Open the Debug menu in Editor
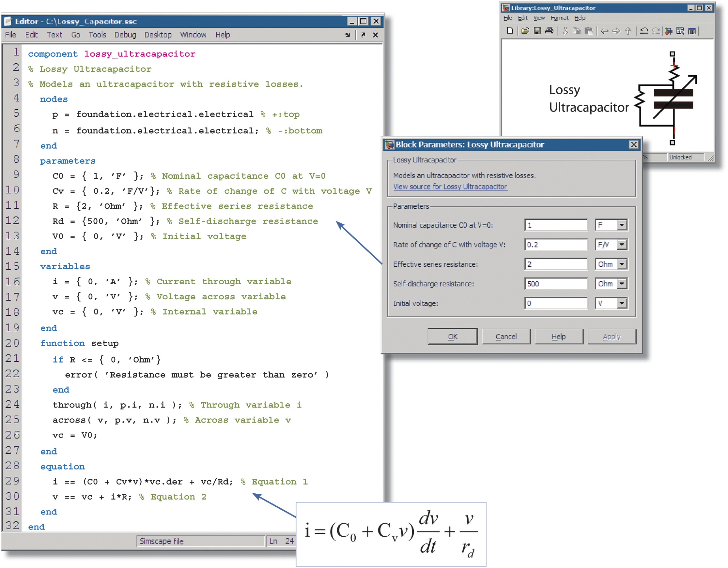728x568 pixels. pyautogui.click(x=125, y=35)
